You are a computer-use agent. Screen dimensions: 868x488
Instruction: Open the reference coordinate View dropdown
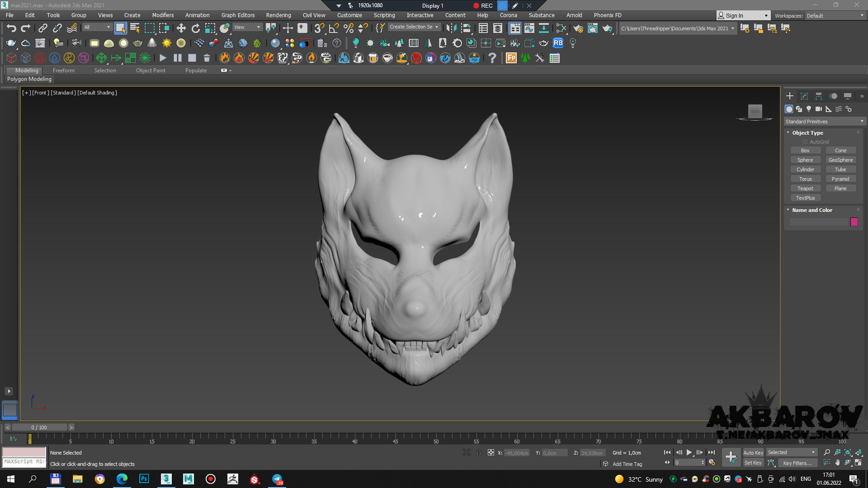[x=247, y=27]
